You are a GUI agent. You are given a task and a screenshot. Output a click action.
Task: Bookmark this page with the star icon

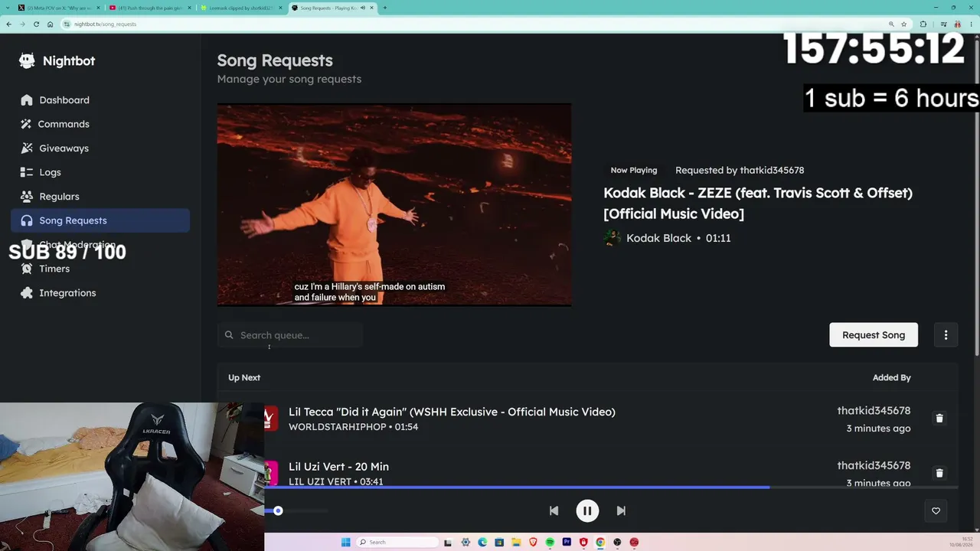pos(903,24)
